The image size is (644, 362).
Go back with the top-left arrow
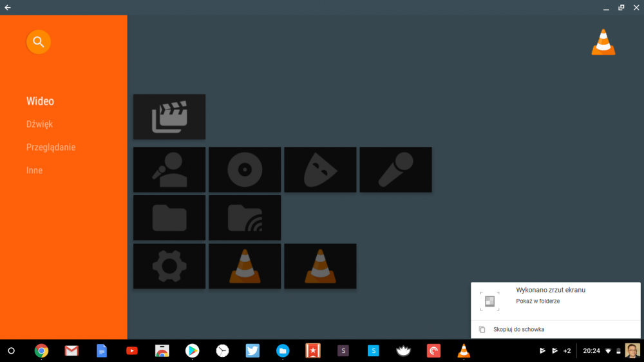(8, 7)
